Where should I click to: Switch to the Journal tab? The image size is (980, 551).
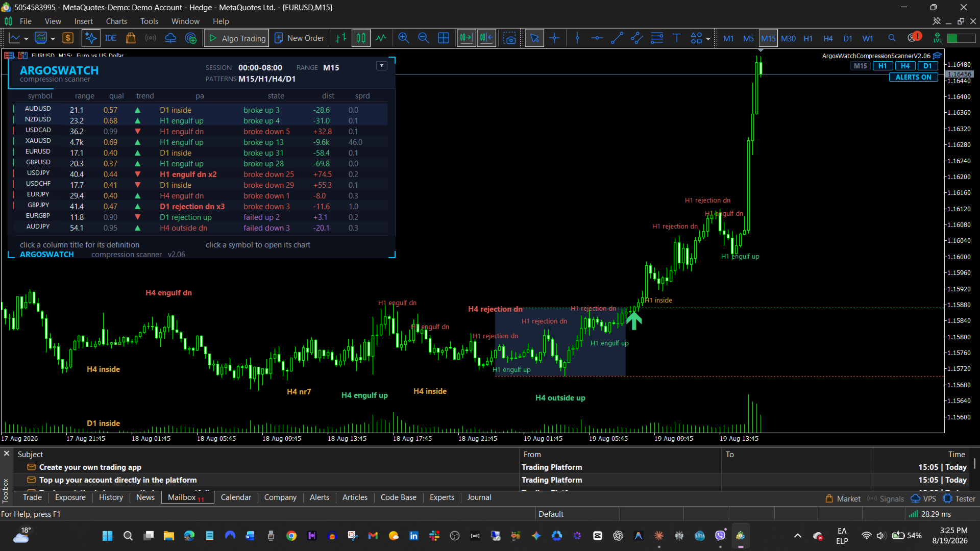pyautogui.click(x=479, y=497)
